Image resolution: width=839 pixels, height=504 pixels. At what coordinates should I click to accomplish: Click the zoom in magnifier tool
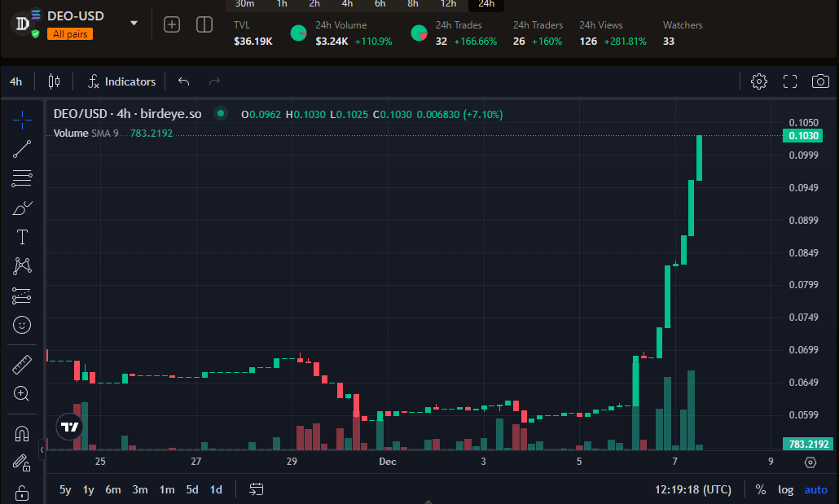click(22, 394)
